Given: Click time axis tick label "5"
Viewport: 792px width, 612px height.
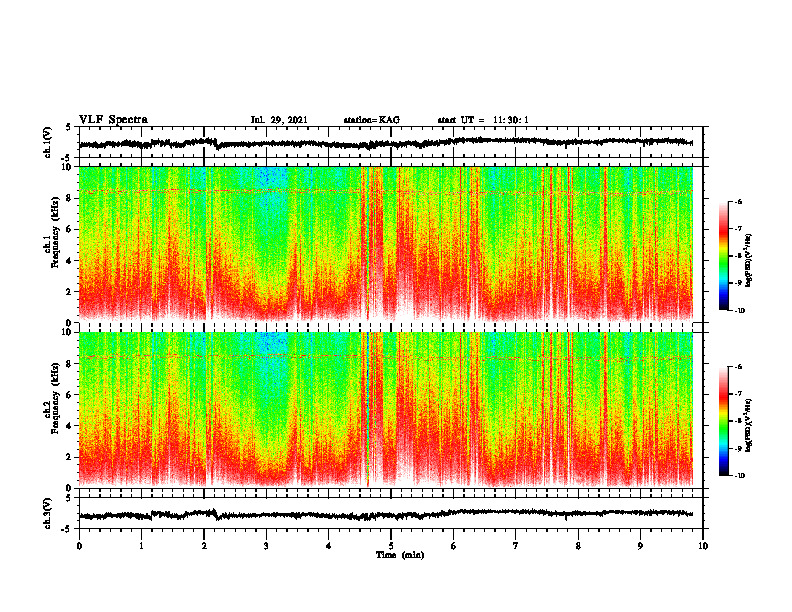Looking at the screenshot, I should tap(391, 546).
